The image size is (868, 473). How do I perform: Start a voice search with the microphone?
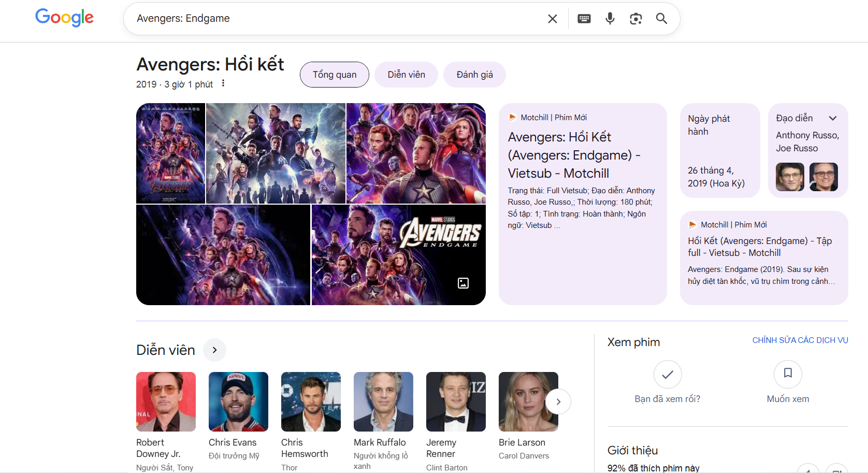tap(610, 18)
